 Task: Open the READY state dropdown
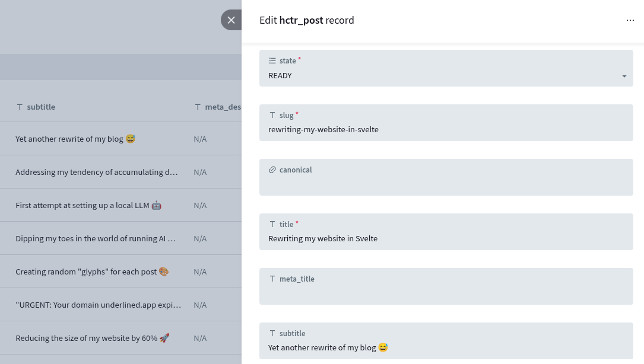tap(446, 75)
